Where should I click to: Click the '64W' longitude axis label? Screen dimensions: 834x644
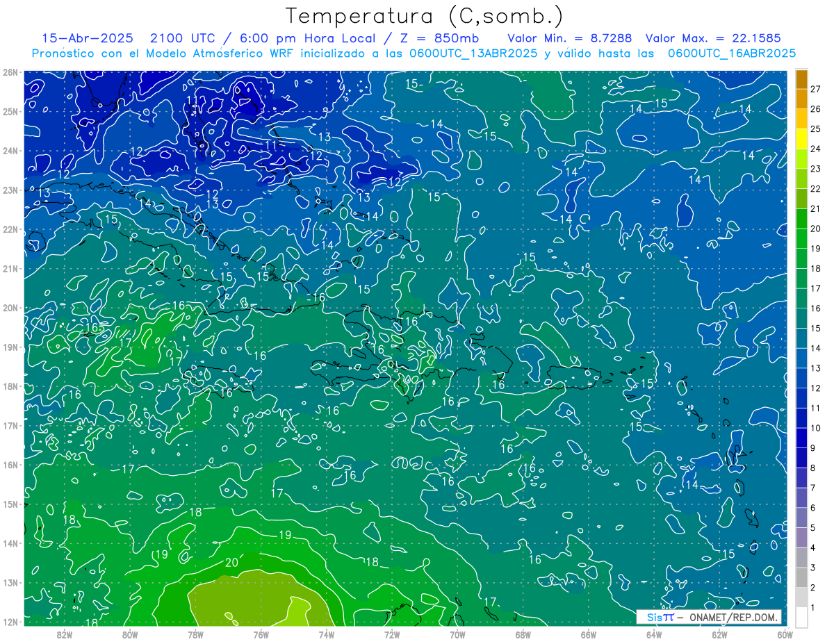(x=654, y=634)
